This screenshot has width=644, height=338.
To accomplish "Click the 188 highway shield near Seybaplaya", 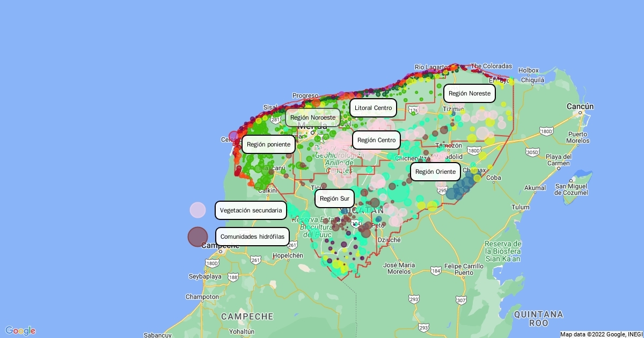I will 232,277.
